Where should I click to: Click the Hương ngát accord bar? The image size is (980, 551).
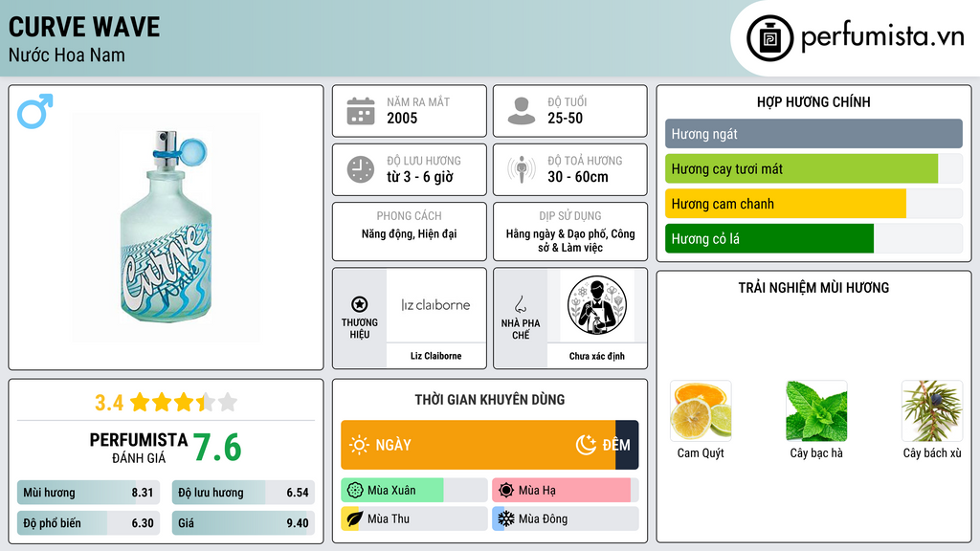813,134
